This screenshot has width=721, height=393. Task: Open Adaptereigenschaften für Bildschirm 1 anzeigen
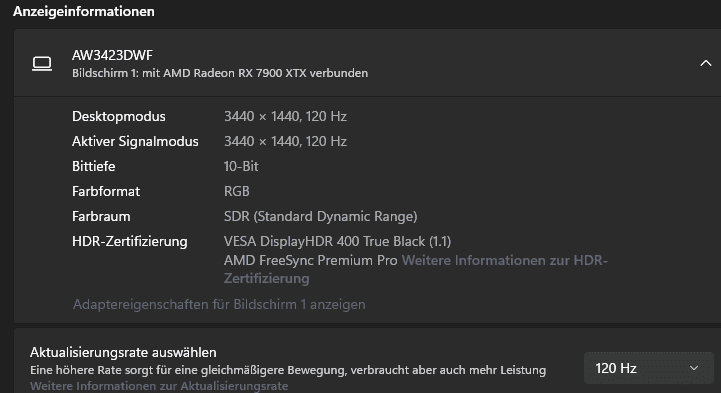[219, 304]
